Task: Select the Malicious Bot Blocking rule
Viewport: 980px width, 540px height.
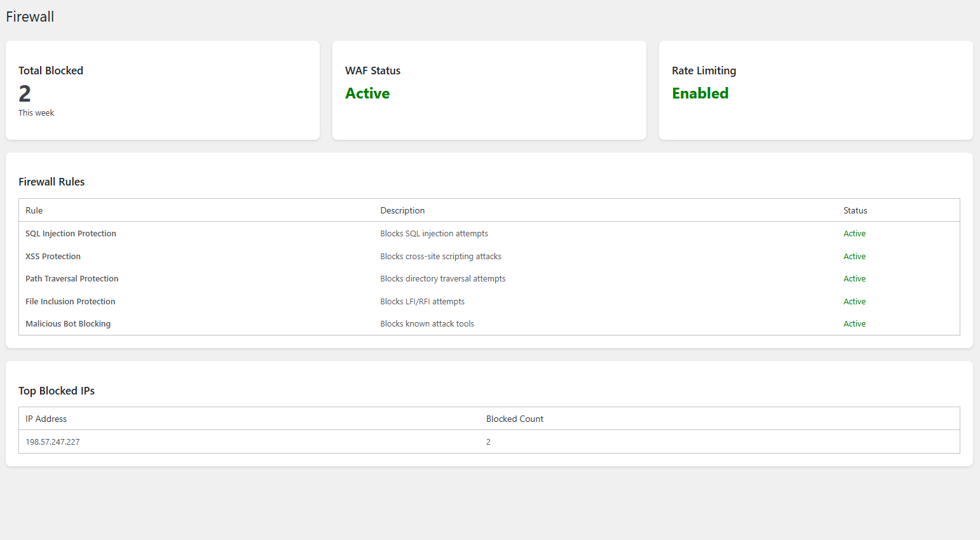Action: tap(68, 324)
